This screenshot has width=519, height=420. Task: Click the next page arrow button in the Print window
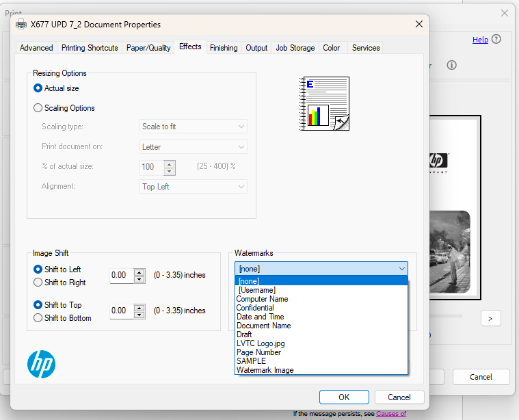pos(490,318)
